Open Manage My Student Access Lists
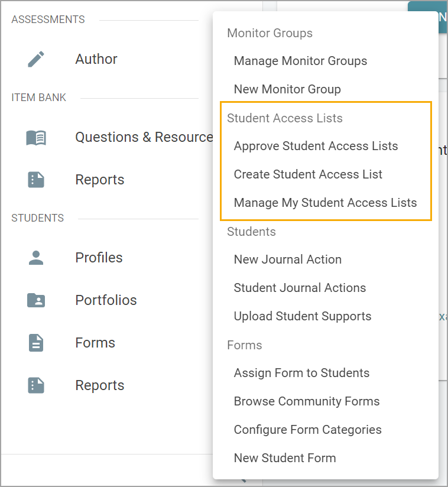Viewport: 448px width, 487px height. [x=325, y=203]
